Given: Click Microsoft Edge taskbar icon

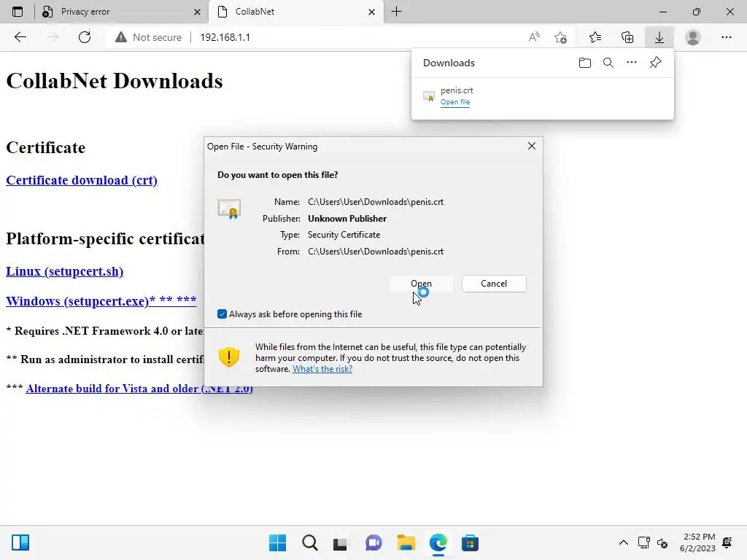Looking at the screenshot, I should 438,542.
